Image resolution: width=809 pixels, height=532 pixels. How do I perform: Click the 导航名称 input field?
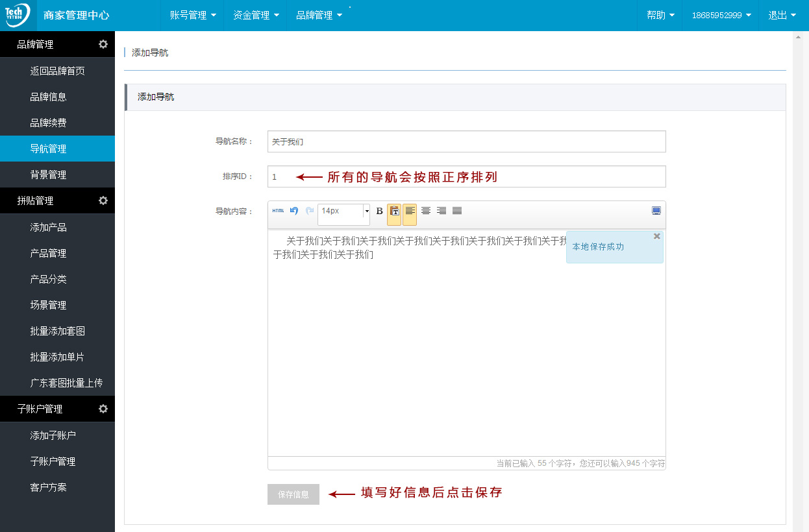[x=467, y=141]
